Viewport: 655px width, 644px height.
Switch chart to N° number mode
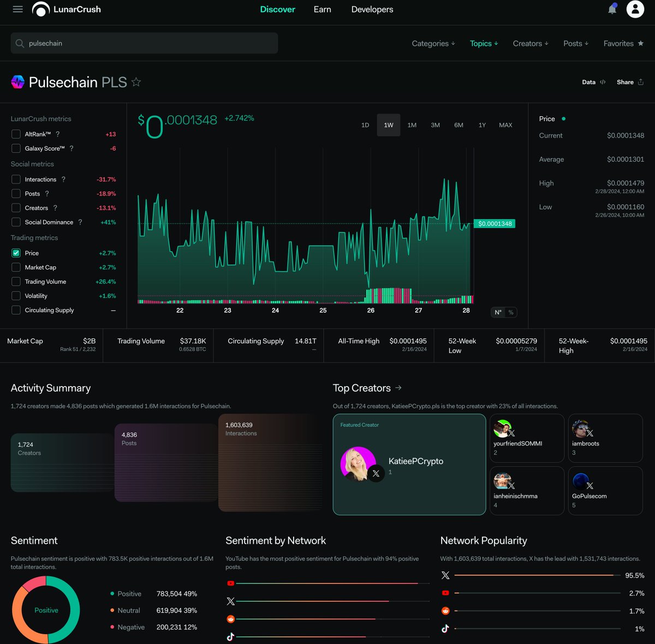498,312
